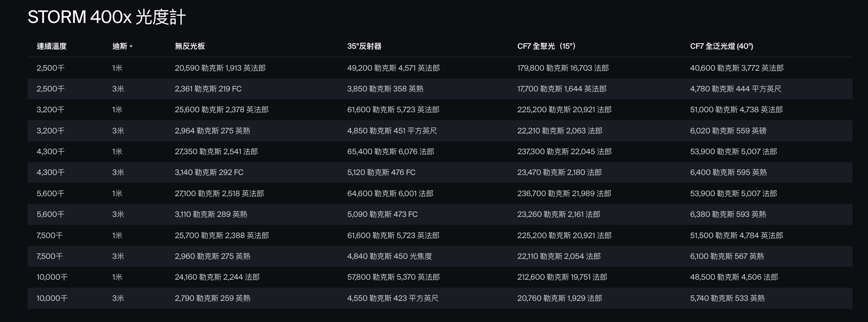Select the CF7 全泛光燈 (40°) column header

722,46
